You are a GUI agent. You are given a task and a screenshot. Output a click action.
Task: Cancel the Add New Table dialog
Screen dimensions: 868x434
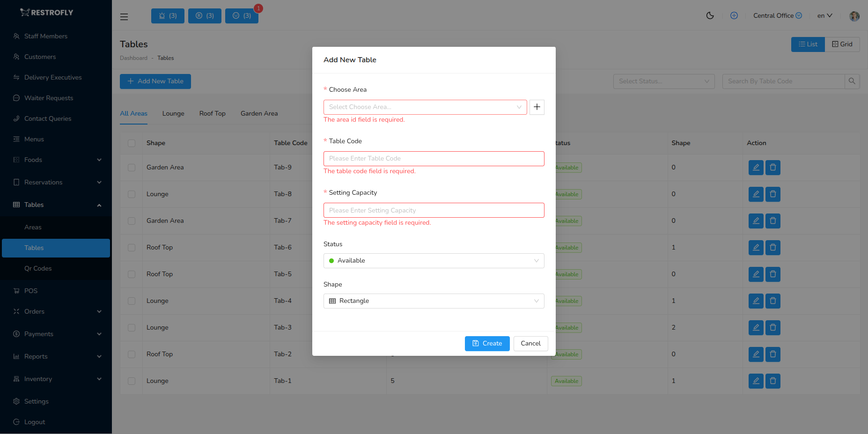click(530, 343)
